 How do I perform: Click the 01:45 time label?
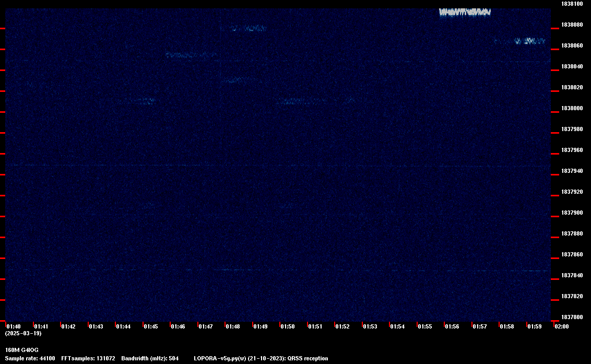(151, 326)
